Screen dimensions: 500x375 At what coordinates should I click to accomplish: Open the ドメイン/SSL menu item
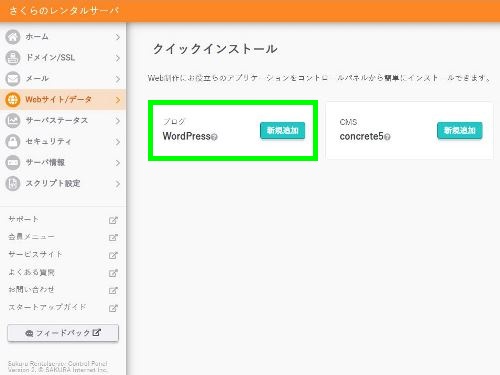tap(63, 58)
